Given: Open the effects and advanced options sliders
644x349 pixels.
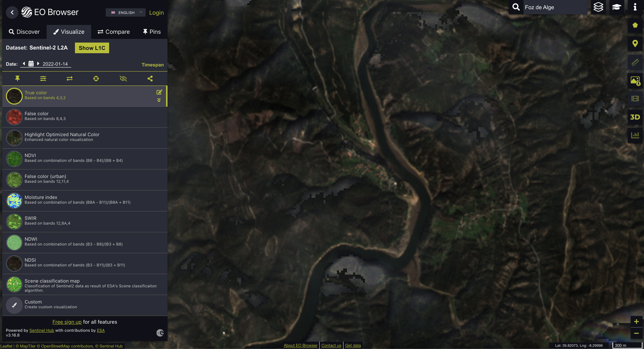Looking at the screenshot, I should (43, 79).
